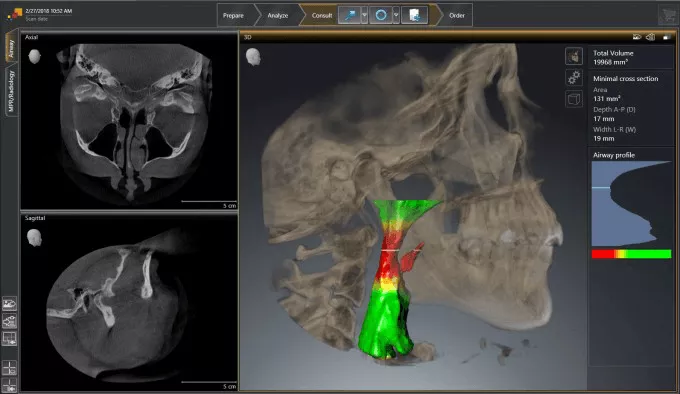Switch to the MPR/Radiology side tab
The image size is (680, 394).
pos(11,91)
